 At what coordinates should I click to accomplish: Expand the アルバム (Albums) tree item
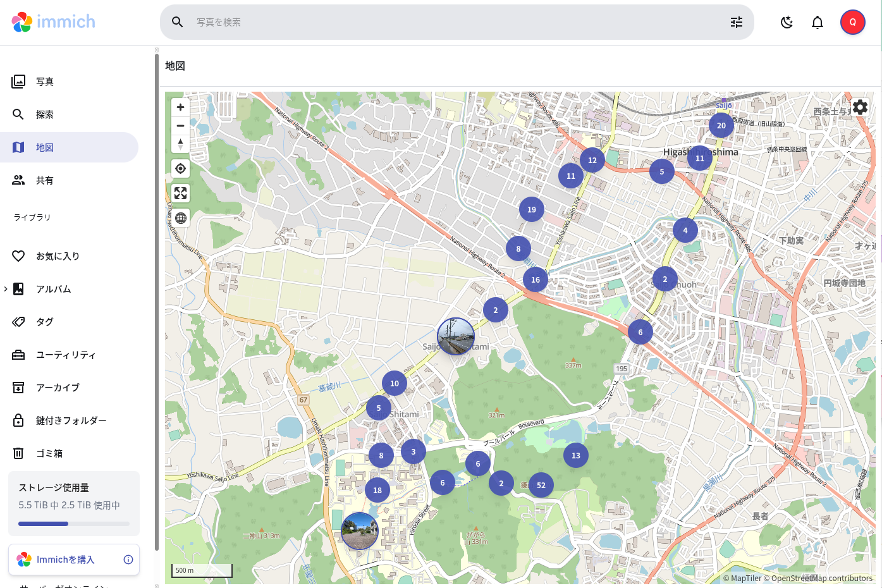pyautogui.click(x=6, y=289)
